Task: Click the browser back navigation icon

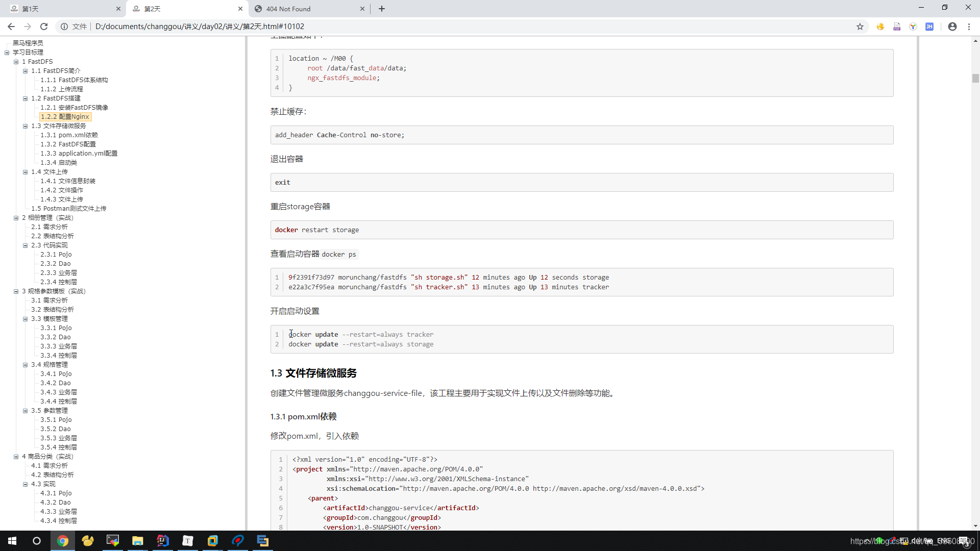Action: click(11, 26)
